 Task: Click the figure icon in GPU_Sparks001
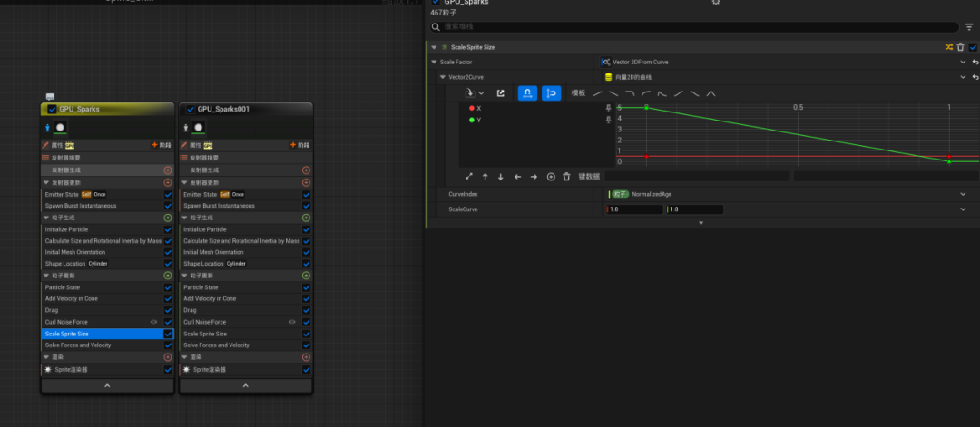pyautogui.click(x=186, y=128)
